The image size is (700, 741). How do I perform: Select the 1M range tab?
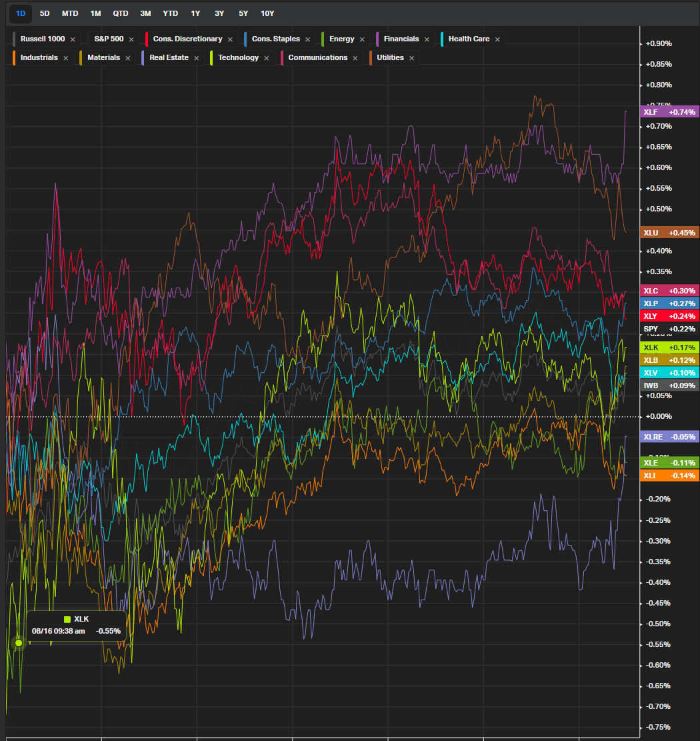pos(95,13)
